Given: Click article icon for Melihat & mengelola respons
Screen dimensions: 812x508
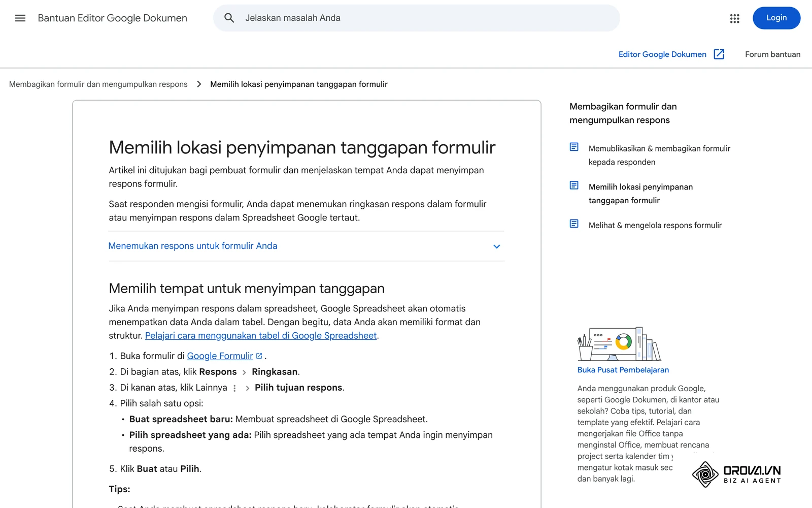Looking at the screenshot, I should [x=574, y=224].
